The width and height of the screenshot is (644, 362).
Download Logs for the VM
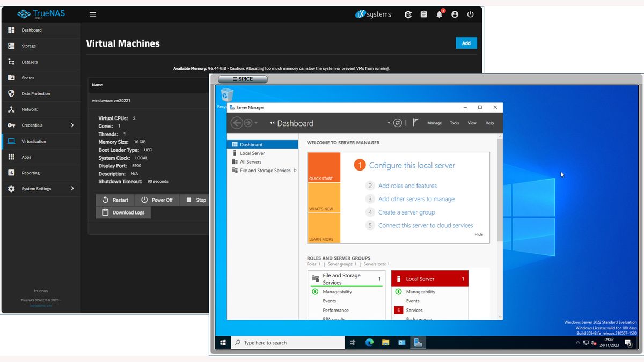[123, 212]
